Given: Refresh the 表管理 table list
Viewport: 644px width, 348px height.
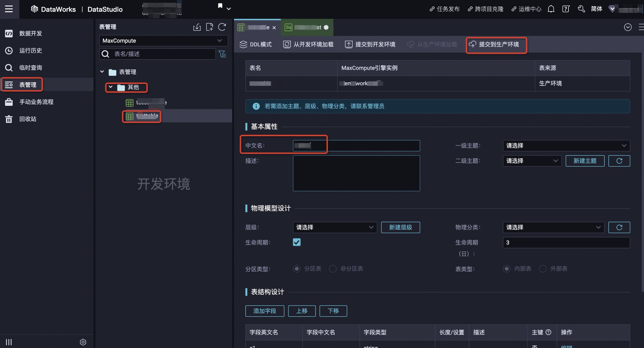Looking at the screenshot, I should click(x=222, y=27).
